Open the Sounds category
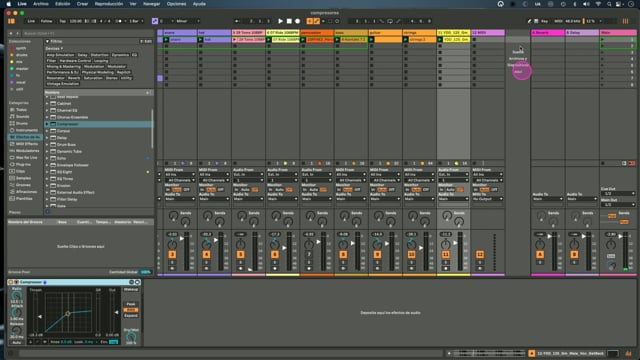Image resolution: width=640 pixels, height=360 pixels. point(22,117)
